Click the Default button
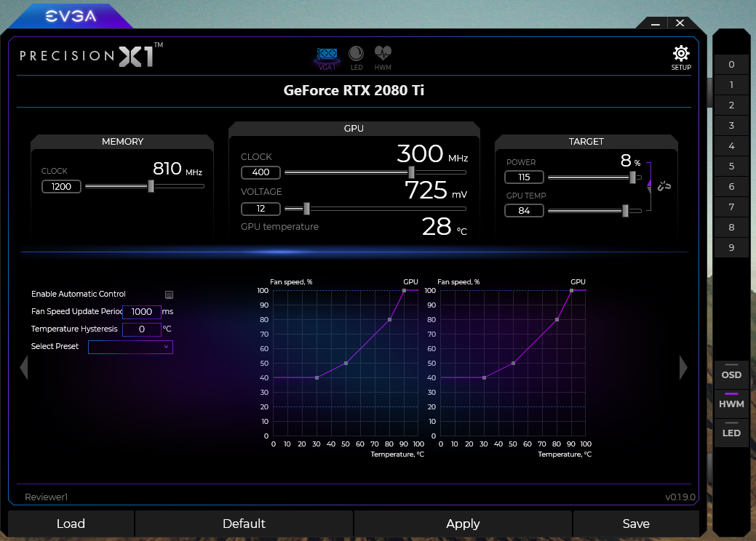The height and width of the screenshot is (541, 756). coord(244,524)
